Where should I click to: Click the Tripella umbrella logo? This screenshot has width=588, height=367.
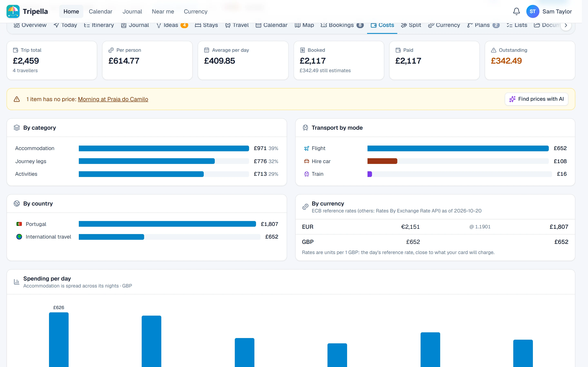[x=13, y=11]
